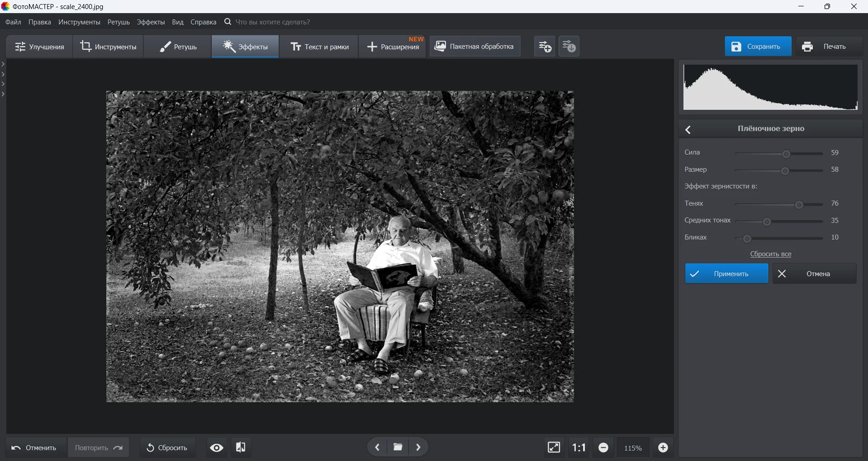Click the black-and-white photo canvas
The image size is (868, 461).
tap(340, 246)
